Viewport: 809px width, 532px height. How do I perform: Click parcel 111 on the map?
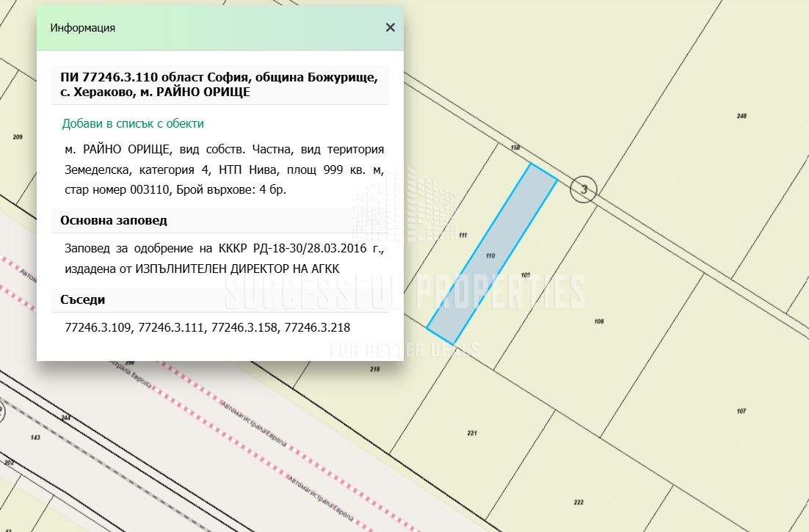tap(462, 236)
